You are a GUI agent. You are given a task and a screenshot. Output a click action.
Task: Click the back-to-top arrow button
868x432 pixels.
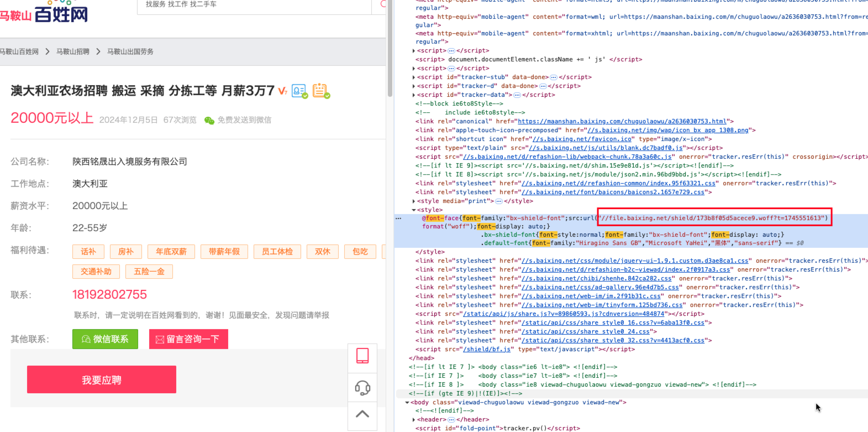coord(362,414)
